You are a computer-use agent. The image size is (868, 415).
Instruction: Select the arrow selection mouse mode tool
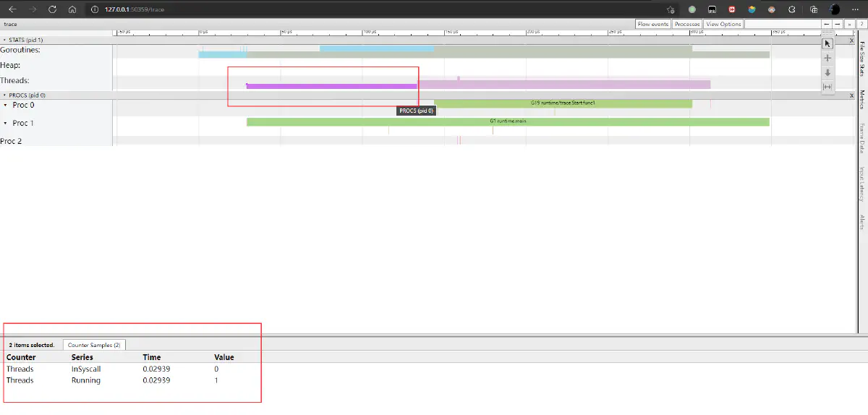828,43
